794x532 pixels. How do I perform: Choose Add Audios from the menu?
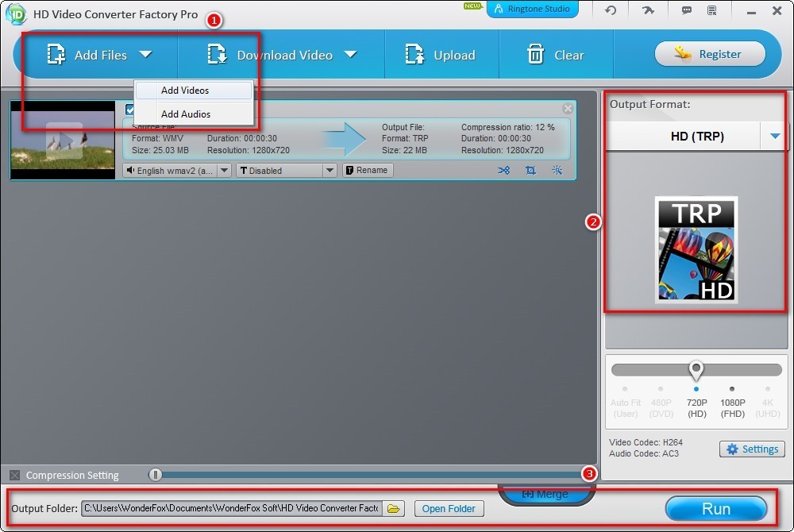pos(194,114)
